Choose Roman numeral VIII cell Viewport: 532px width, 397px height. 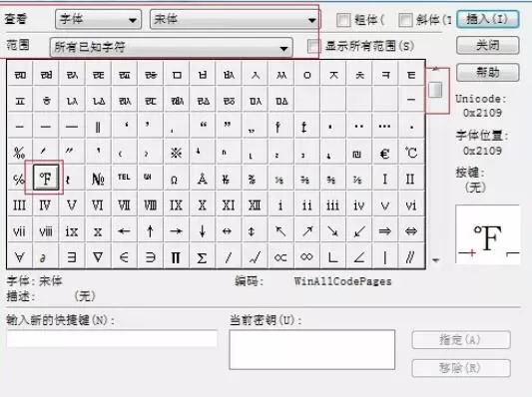(151, 204)
